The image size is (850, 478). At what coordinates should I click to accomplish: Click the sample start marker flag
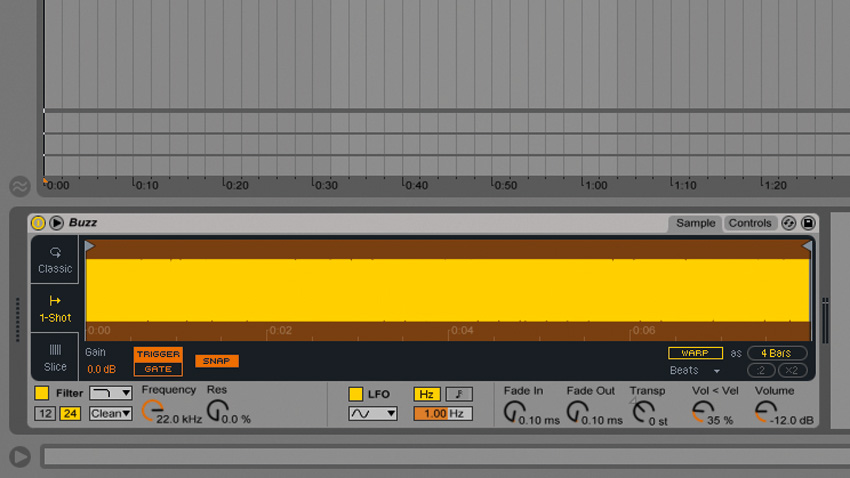90,247
